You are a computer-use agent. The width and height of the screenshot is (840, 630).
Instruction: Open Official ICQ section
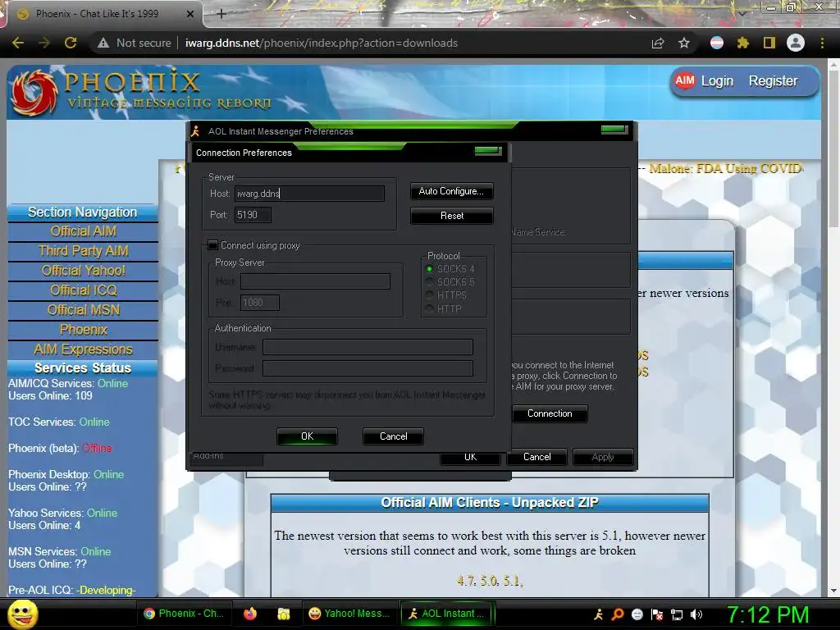point(83,290)
